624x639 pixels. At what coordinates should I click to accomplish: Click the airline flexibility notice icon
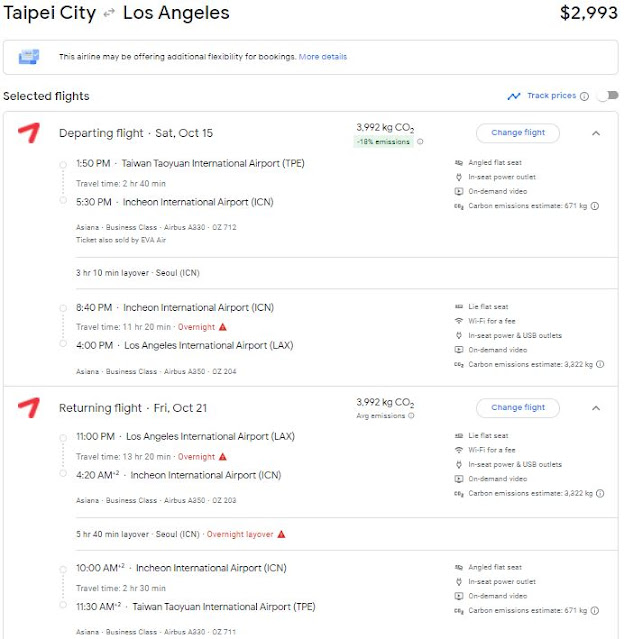point(28,57)
